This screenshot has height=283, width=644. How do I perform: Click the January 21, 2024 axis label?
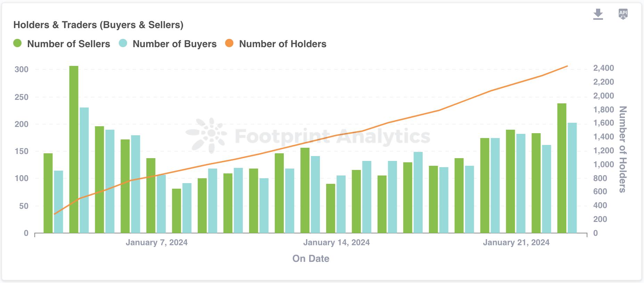pos(516,242)
